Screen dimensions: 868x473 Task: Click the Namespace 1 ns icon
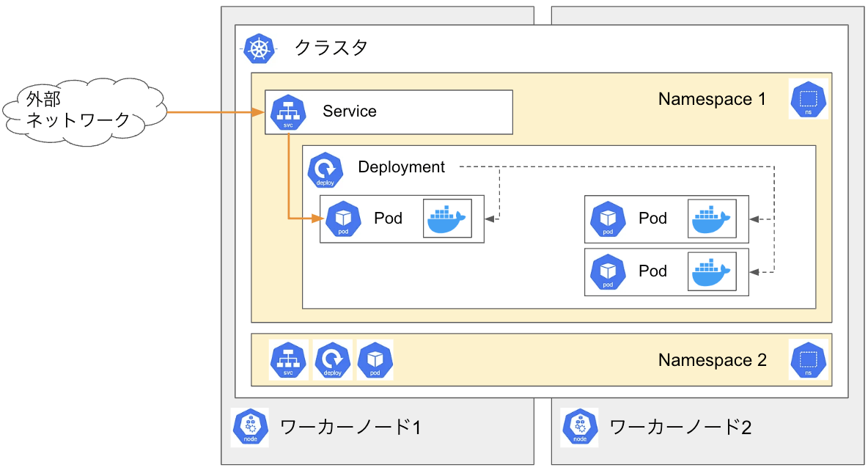tap(808, 99)
